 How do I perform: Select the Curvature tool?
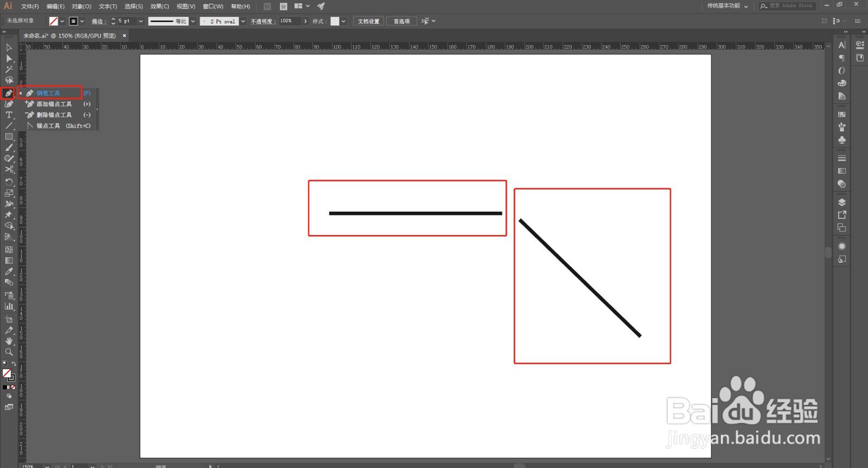[x=9, y=104]
